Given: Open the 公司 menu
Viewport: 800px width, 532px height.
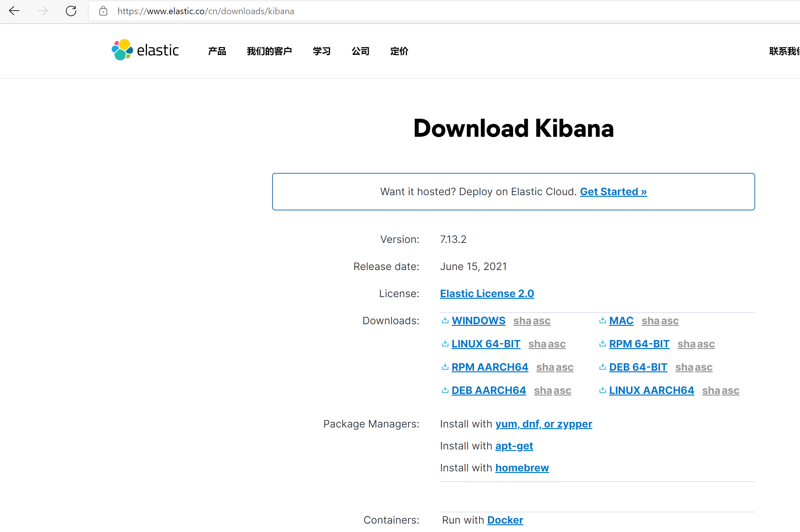Looking at the screenshot, I should click(361, 51).
